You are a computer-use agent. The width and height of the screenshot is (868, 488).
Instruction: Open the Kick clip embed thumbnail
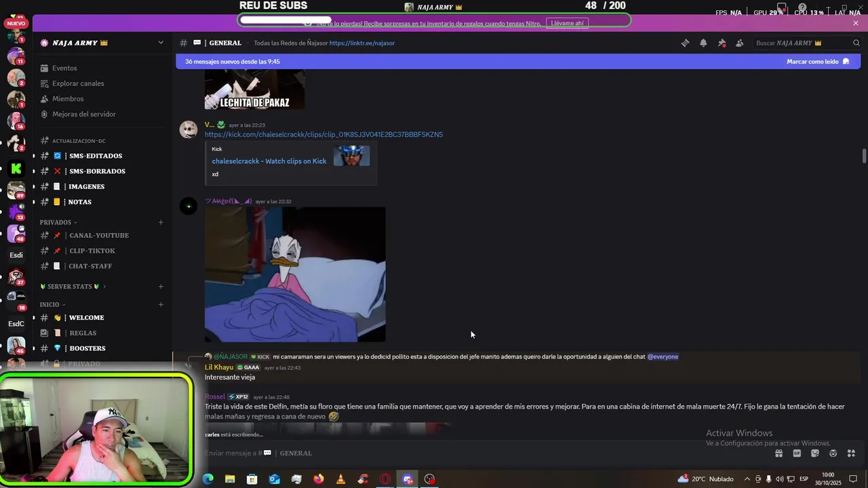tap(351, 155)
